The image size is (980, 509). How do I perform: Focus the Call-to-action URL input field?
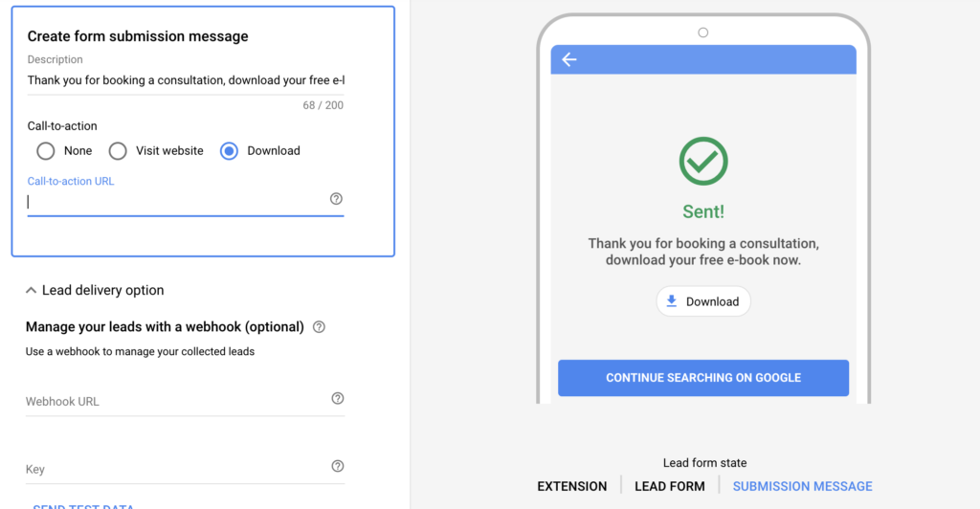pos(177,202)
